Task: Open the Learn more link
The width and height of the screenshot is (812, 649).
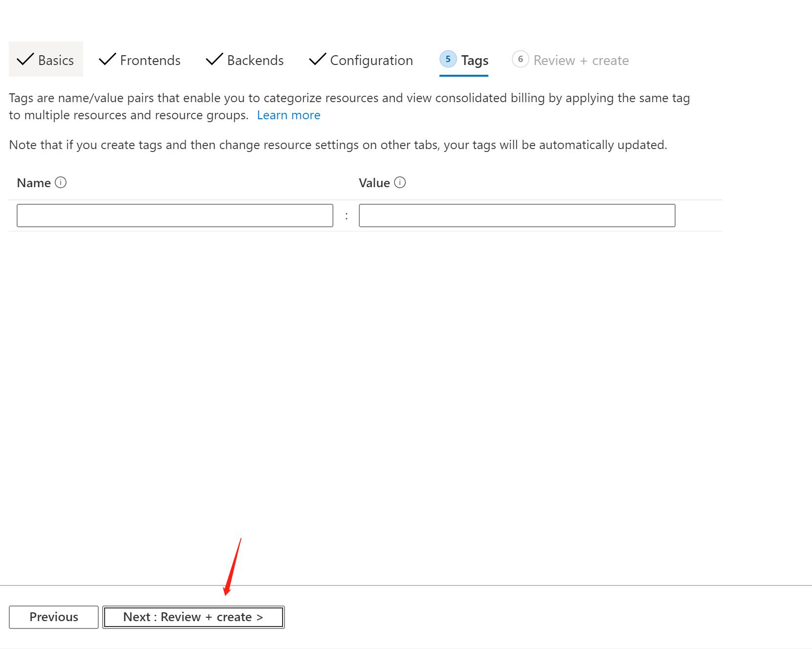Action: (288, 115)
